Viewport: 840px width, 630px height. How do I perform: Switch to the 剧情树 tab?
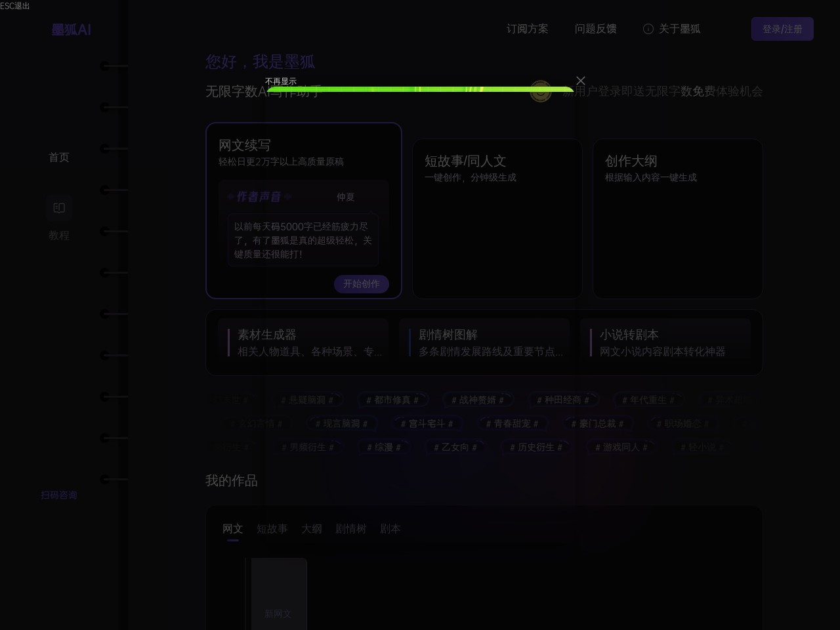(351, 529)
